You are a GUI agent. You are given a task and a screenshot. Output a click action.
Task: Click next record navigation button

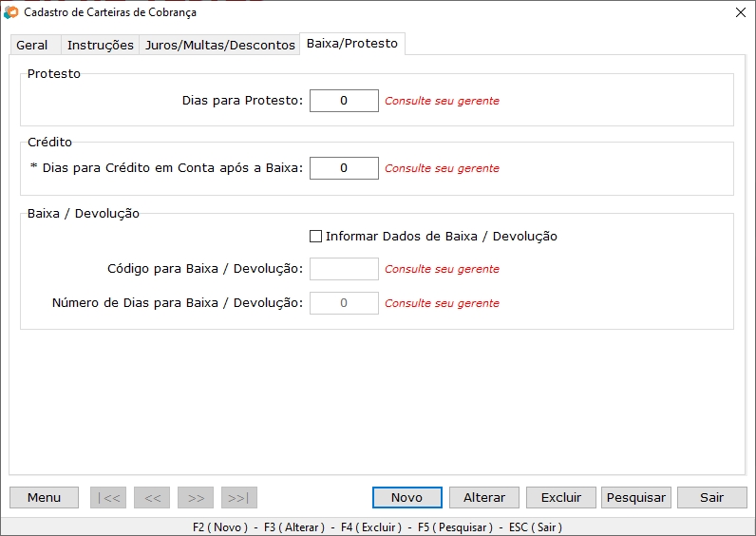(x=195, y=497)
